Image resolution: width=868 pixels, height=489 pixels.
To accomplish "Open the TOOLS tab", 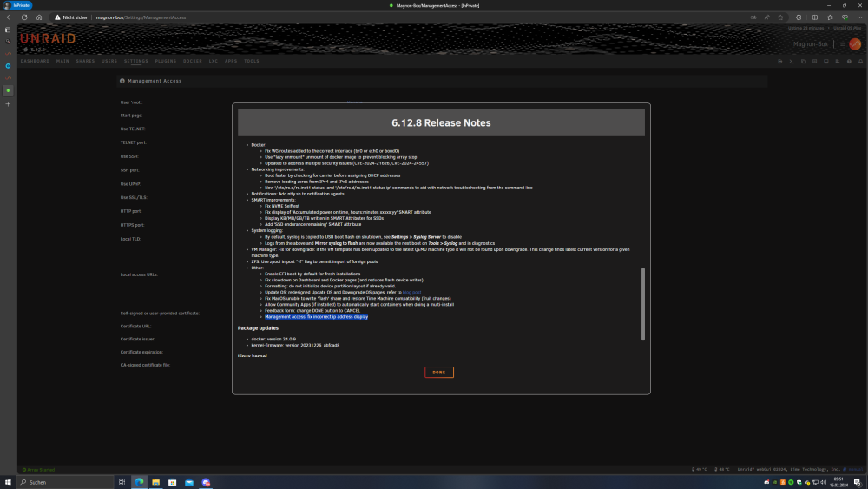I will click(252, 61).
